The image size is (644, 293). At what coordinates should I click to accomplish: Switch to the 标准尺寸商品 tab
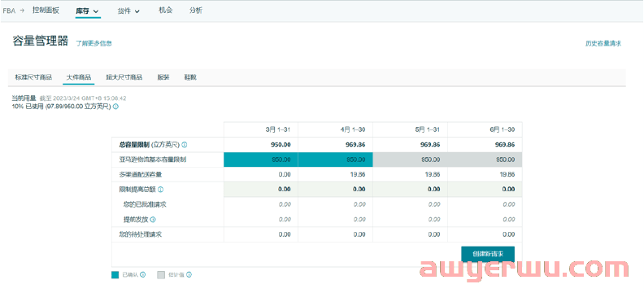[x=33, y=77]
